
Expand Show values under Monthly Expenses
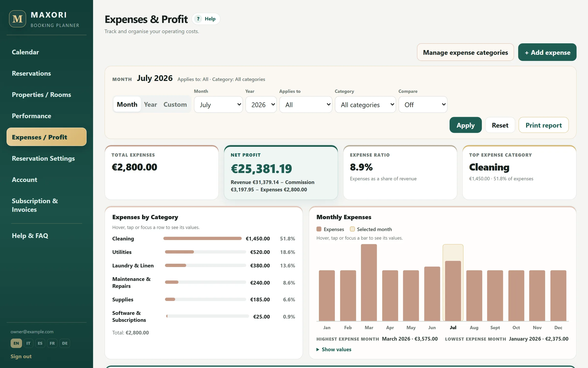click(334, 349)
